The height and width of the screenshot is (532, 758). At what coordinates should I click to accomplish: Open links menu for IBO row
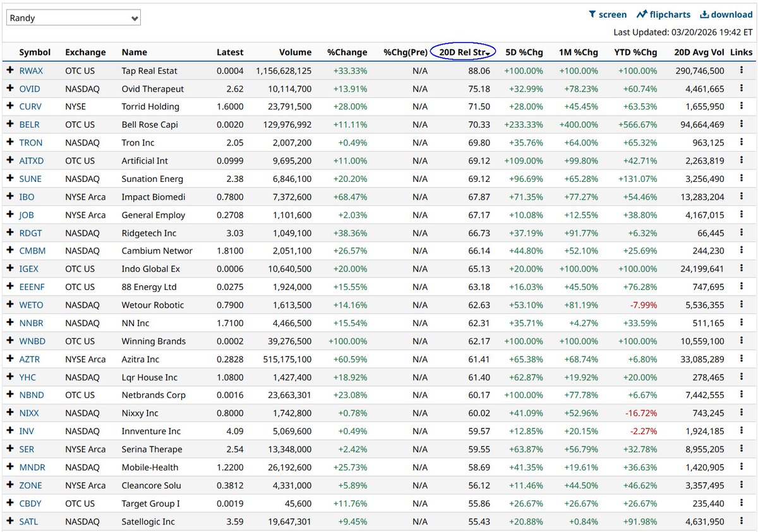pyautogui.click(x=741, y=196)
